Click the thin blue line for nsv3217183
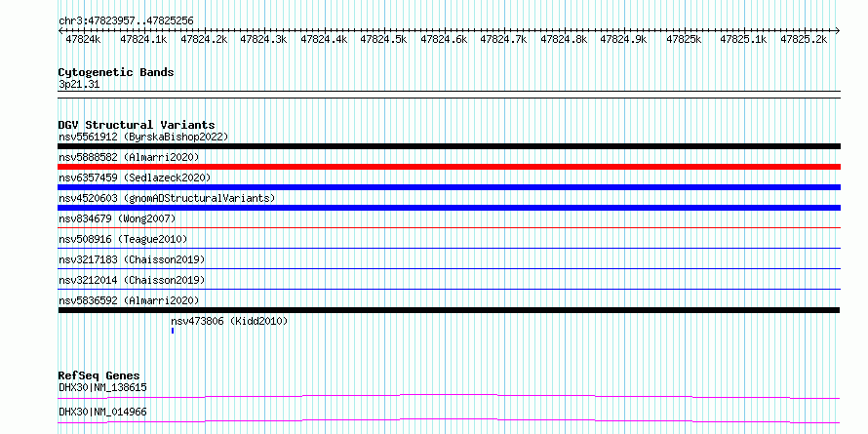This screenshot has height=434, width=868. [x=449, y=268]
